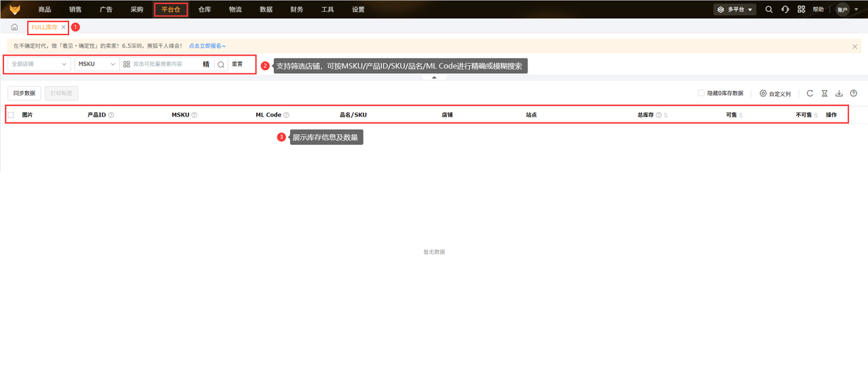Click the hourglass task history icon
The image size is (868, 368).
click(x=825, y=94)
